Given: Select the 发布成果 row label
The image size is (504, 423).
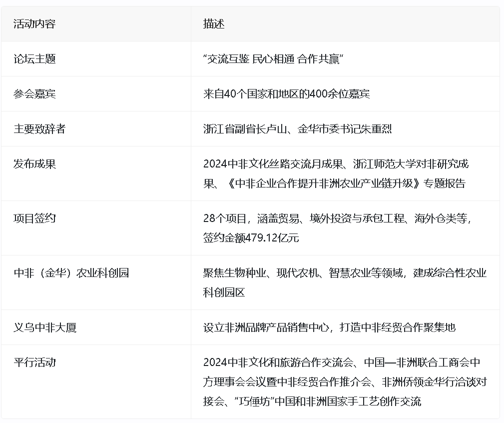Looking at the screenshot, I should click(x=34, y=164).
